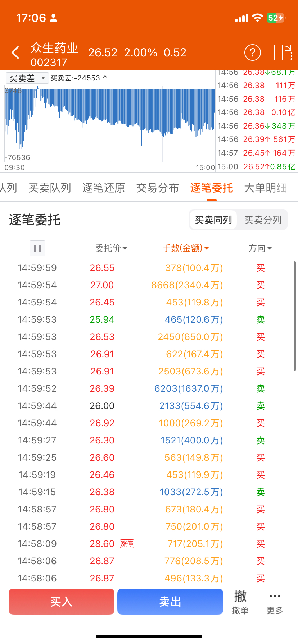
Task: Sort by 委托价 column
Action: click(111, 248)
